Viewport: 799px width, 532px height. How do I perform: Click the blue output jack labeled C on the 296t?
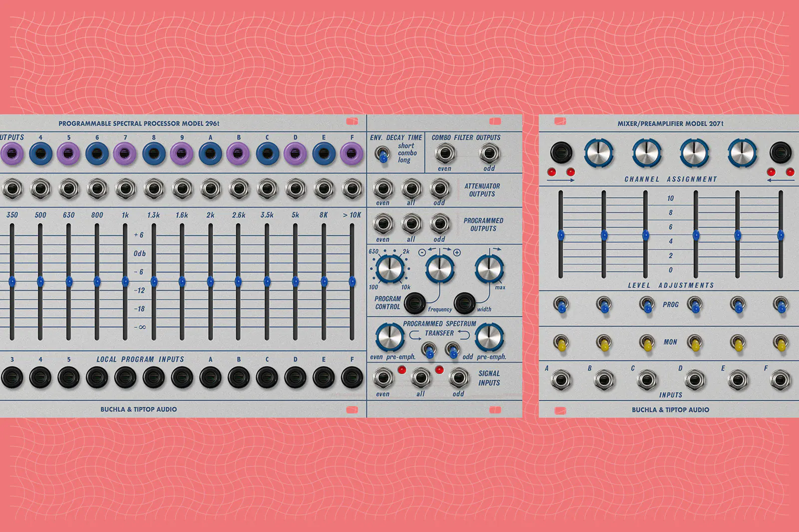tap(267, 154)
